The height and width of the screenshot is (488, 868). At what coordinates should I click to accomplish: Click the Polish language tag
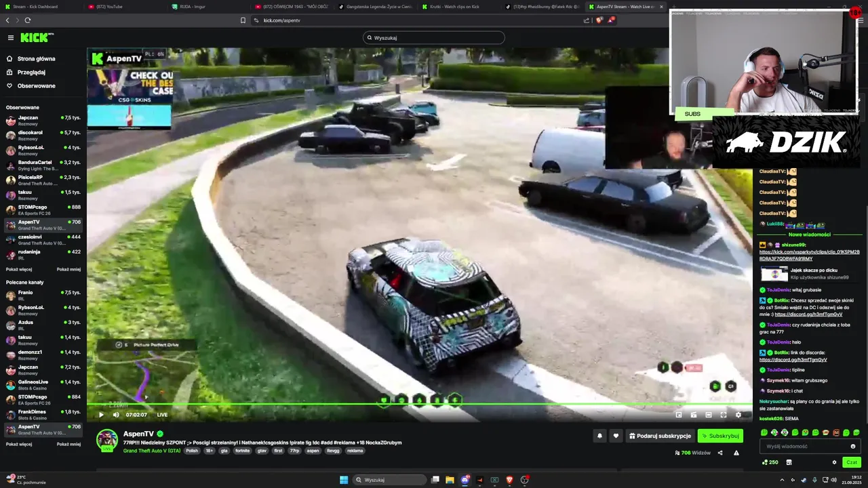tap(192, 451)
